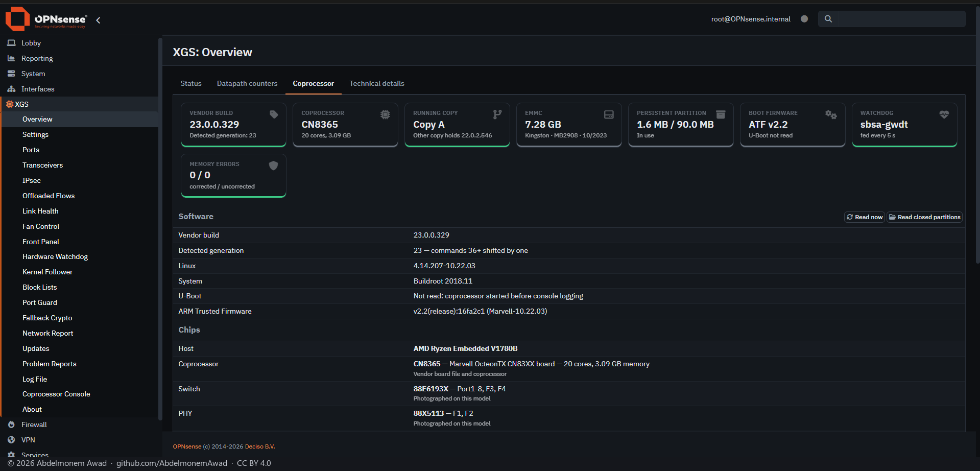Click the heartbeat icon on Watchdog card
980x471 pixels.
tap(944, 114)
